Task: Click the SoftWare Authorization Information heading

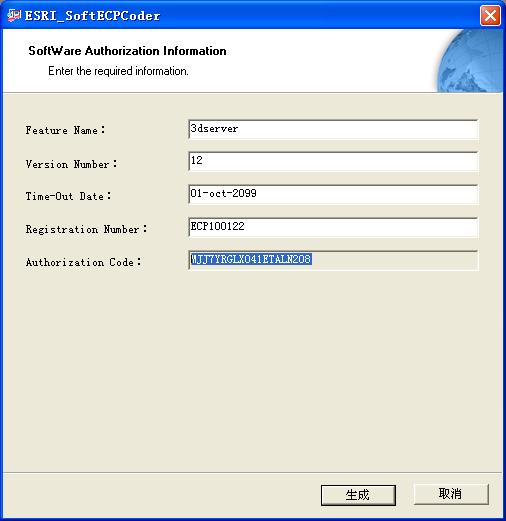Action: [x=127, y=51]
